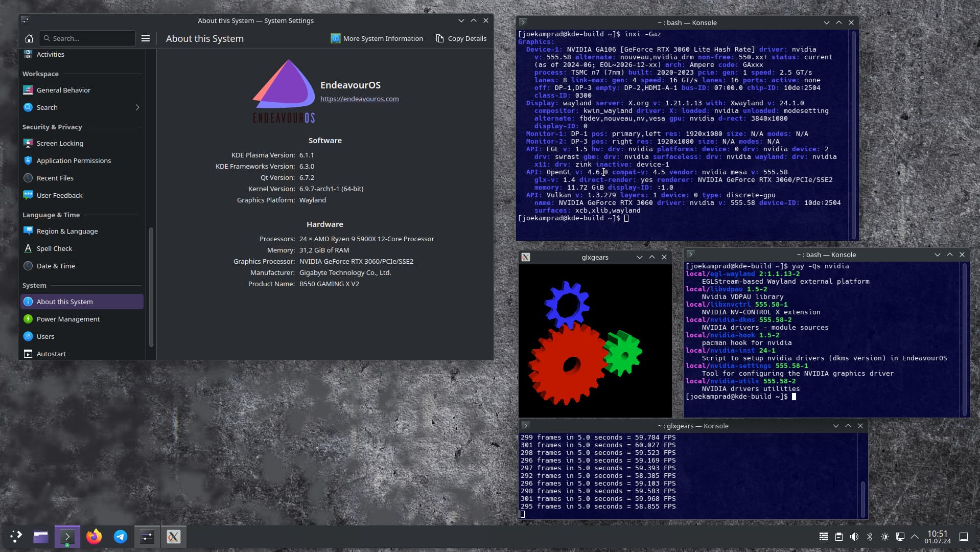980x552 pixels.
Task: Click the text 'B550 GAMING X V2'
Action: click(x=329, y=284)
